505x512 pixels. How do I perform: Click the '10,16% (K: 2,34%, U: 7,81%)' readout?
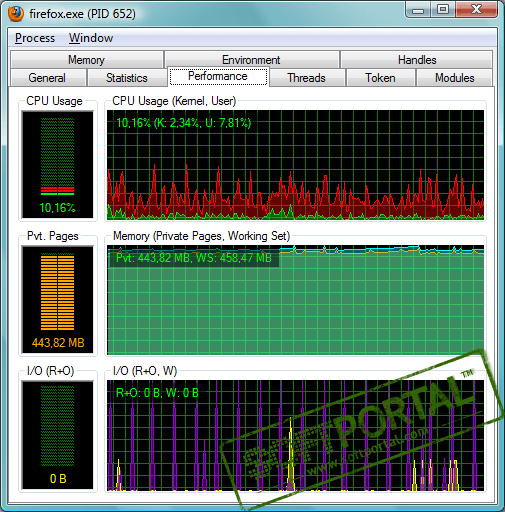pos(184,123)
